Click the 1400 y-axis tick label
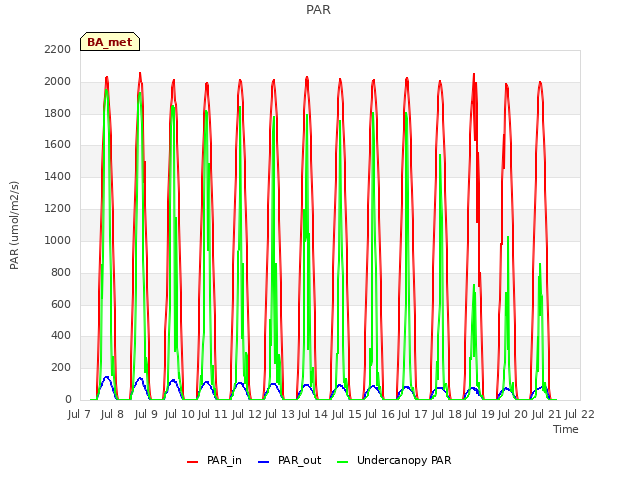Screen dimensions: 640x480 (58, 177)
